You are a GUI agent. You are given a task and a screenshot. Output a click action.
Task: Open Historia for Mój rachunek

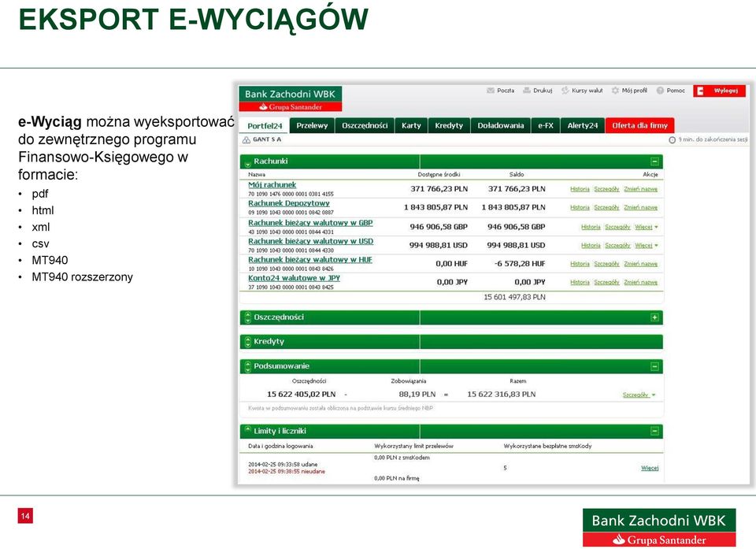pyautogui.click(x=580, y=189)
